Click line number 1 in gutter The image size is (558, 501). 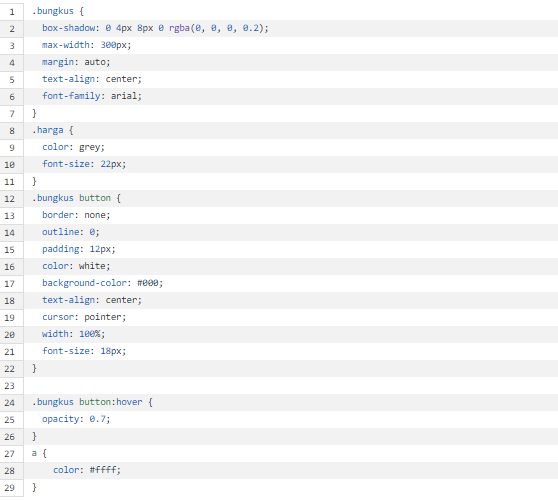[x=12, y=12]
